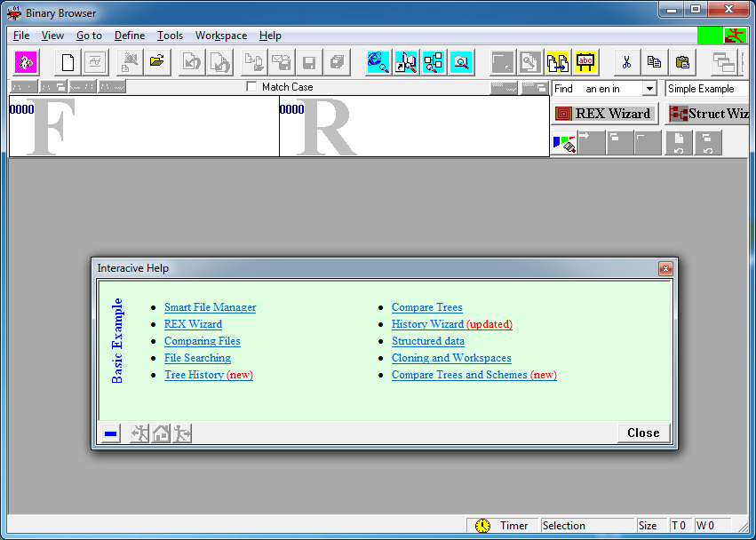Viewport: 756px width, 540px height.
Task: Click the clock icon in status bar
Action: 482,526
